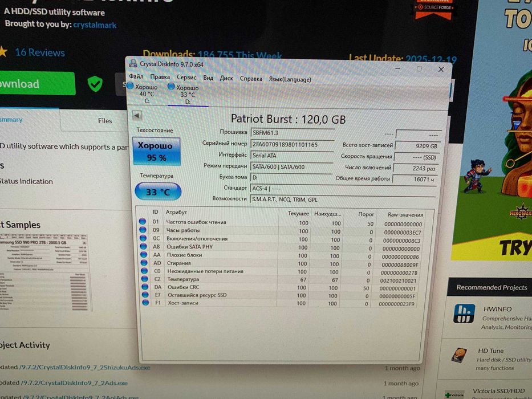Click the 9209 GB host writes value
The height and width of the screenshot is (399, 532).
(417, 146)
